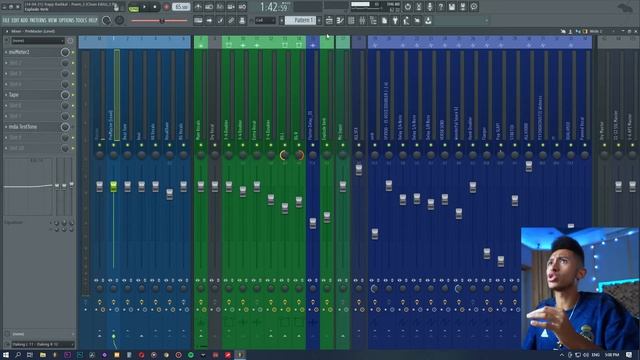Click the 1:42:59 time display
This screenshot has width=640, height=360.
click(274, 7)
